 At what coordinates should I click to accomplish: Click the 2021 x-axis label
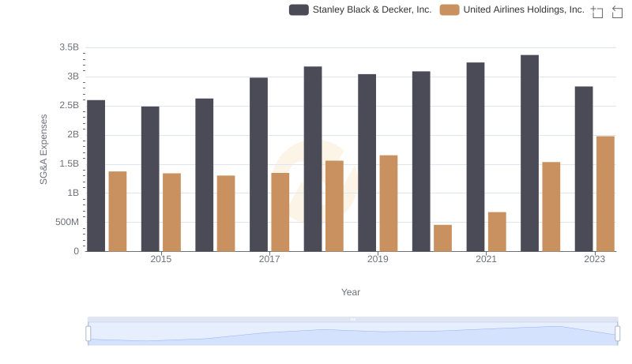pos(486,259)
